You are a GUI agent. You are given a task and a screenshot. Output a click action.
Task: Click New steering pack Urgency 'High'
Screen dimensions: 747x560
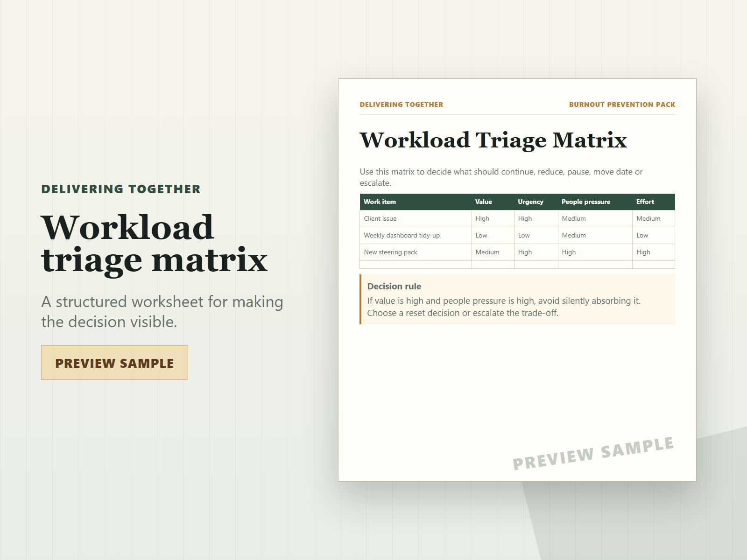pyautogui.click(x=536, y=252)
